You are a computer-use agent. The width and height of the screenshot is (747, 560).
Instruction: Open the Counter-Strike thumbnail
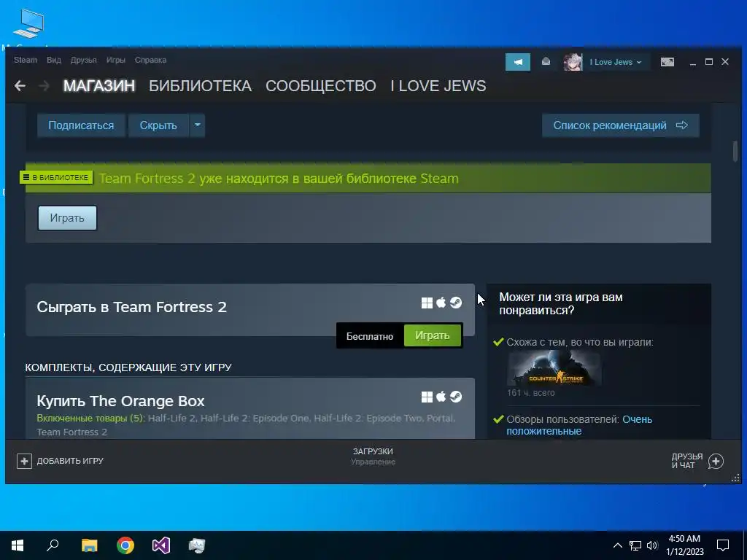[554, 368]
